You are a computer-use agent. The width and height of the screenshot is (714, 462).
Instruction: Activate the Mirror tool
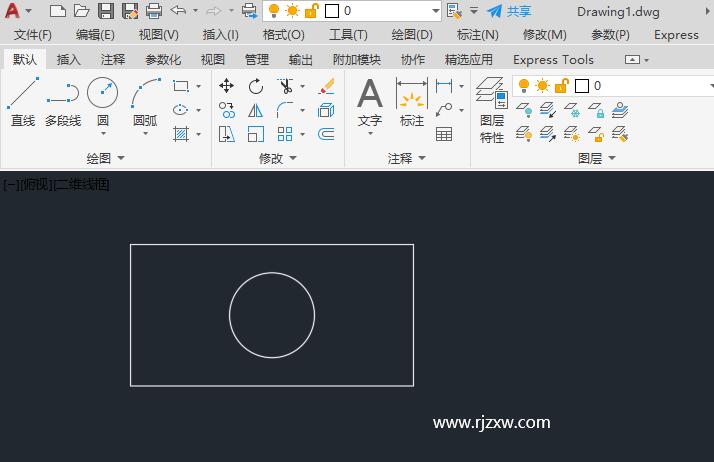pos(256,110)
